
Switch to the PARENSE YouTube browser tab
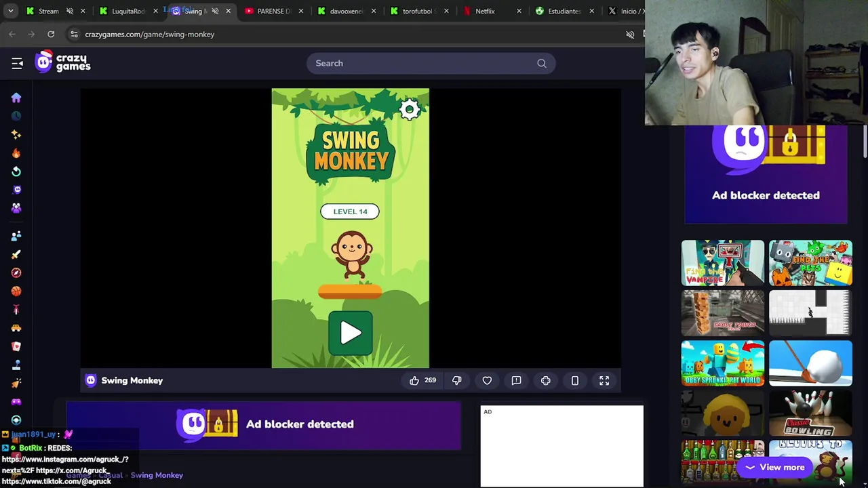pos(273,11)
